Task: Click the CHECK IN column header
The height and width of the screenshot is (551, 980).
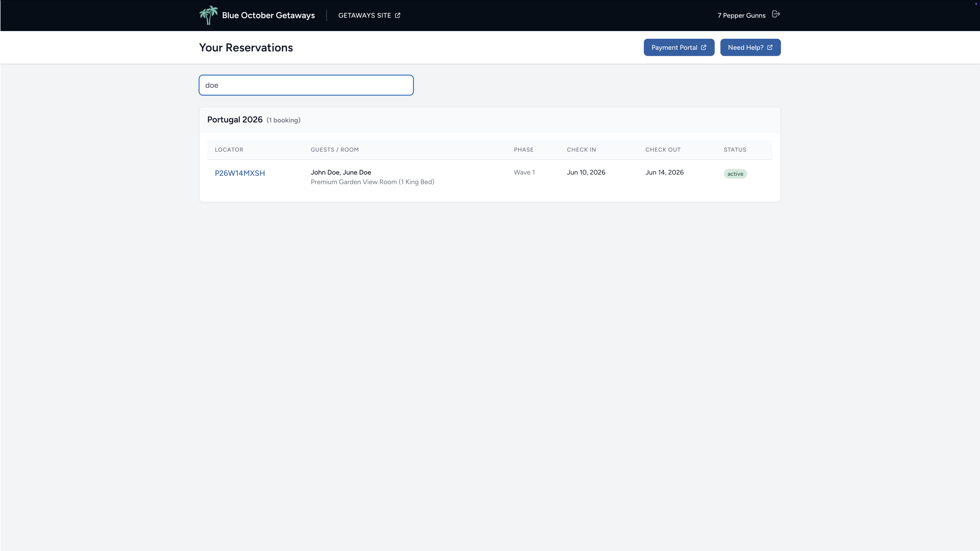Action: pos(581,149)
